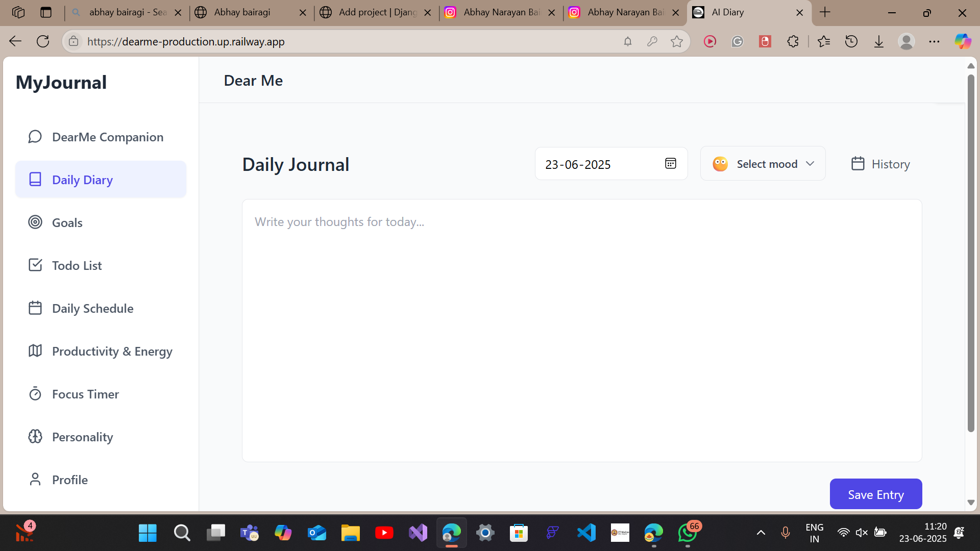Open a new browser tab
This screenshot has width=980, height=551.
(825, 12)
